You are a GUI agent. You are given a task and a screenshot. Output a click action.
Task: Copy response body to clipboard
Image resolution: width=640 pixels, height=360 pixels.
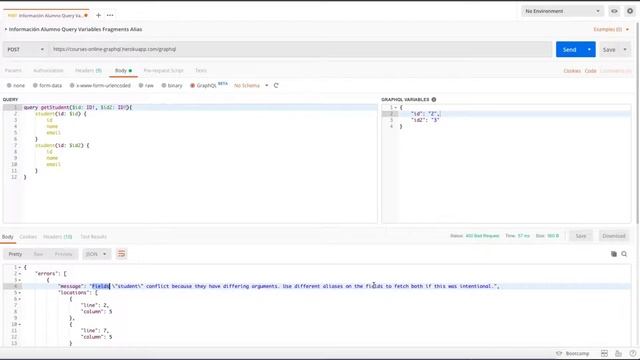point(614,254)
